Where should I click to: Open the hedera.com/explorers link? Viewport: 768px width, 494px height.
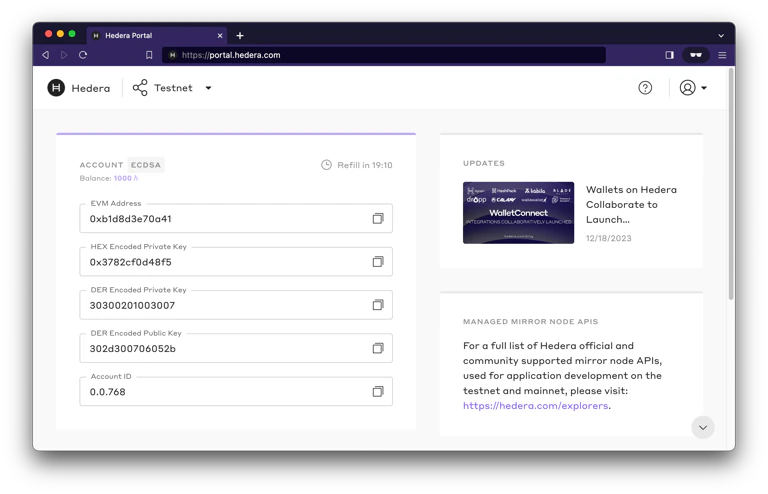click(535, 405)
